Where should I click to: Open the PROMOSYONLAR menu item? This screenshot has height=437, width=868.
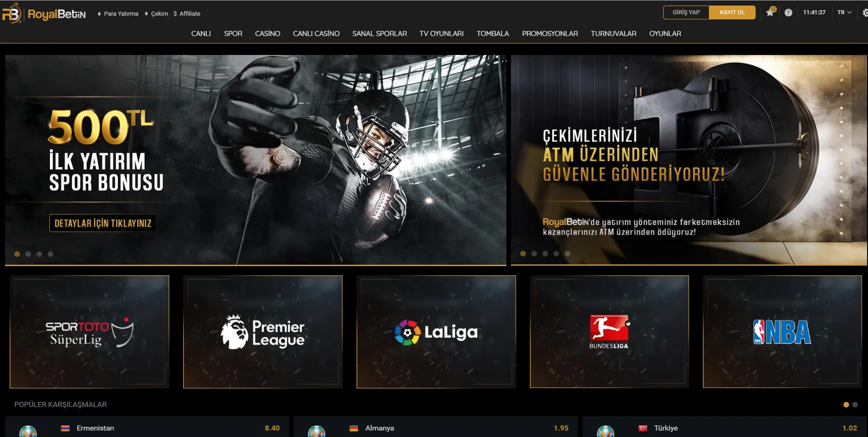point(550,34)
